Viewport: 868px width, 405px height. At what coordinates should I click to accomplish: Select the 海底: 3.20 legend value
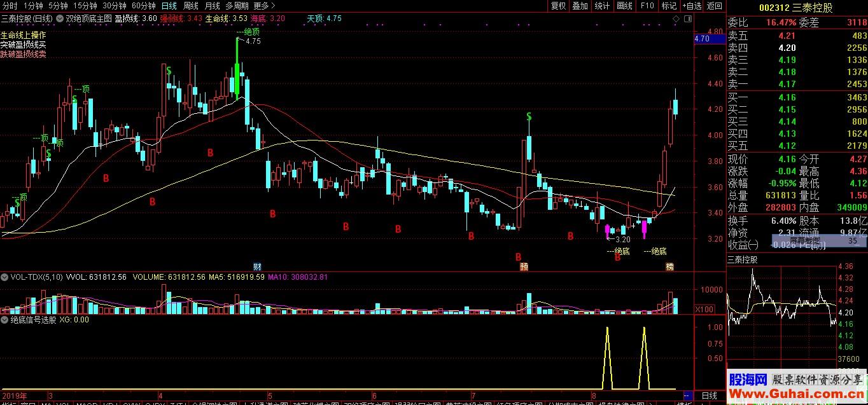coord(268,18)
